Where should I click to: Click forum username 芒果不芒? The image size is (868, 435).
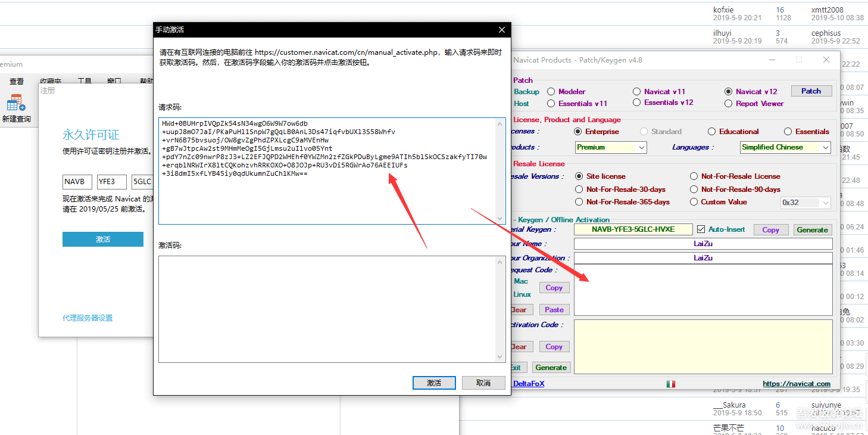(x=729, y=428)
